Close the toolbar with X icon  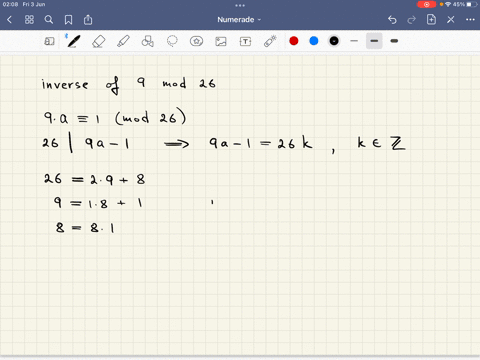click(x=451, y=20)
